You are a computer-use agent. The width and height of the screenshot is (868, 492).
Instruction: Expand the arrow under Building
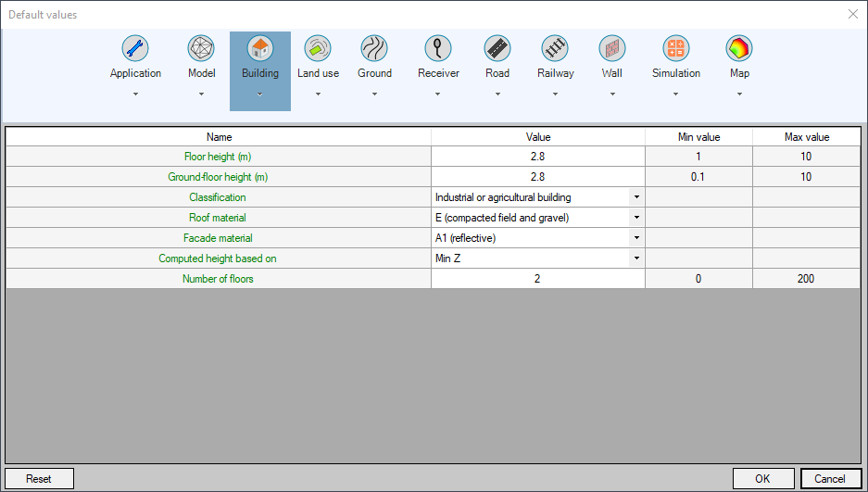[x=260, y=95]
